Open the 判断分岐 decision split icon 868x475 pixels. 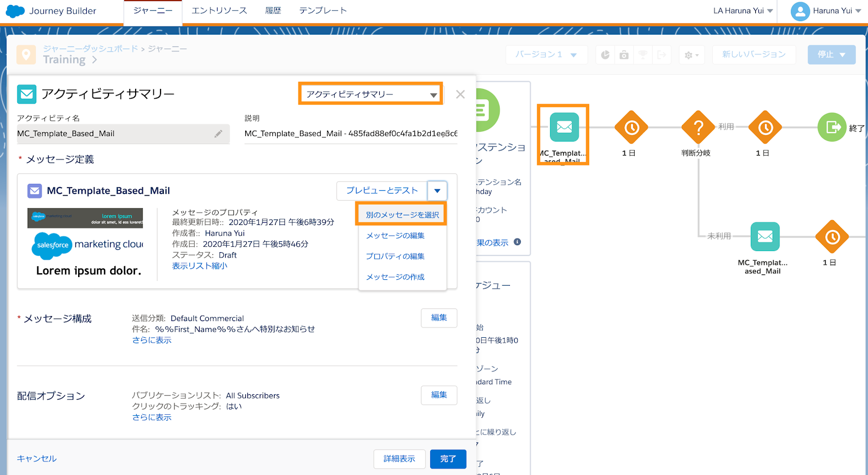coord(698,127)
